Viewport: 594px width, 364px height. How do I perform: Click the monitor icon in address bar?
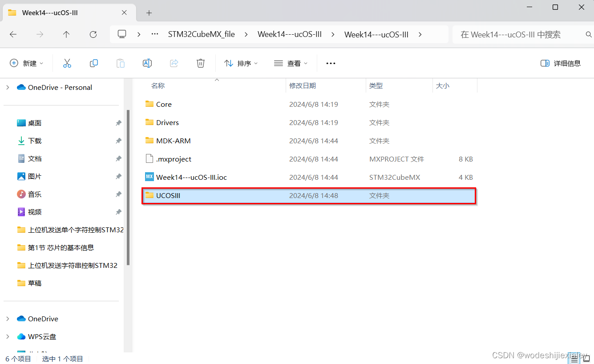122,34
